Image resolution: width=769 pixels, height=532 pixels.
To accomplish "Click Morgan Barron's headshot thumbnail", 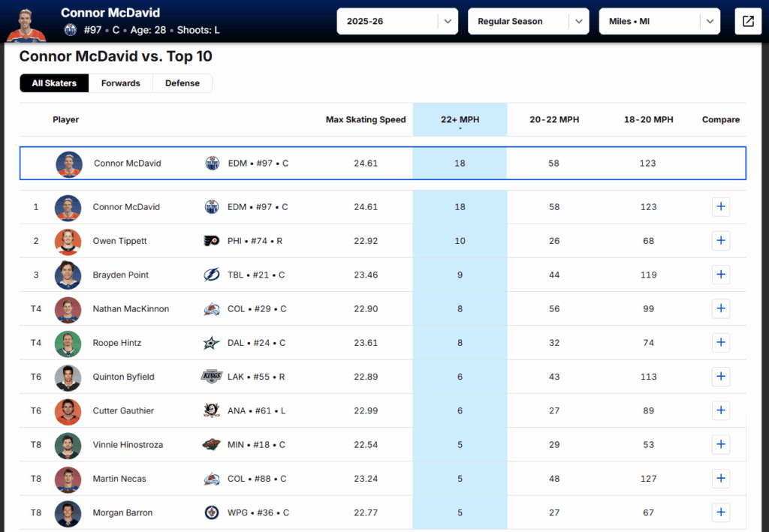I will (68, 513).
